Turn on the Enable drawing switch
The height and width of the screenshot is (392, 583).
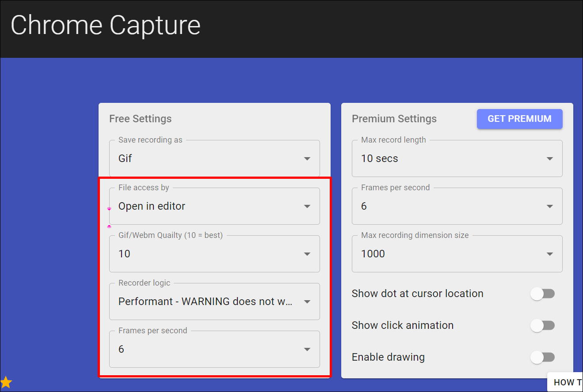(x=542, y=357)
